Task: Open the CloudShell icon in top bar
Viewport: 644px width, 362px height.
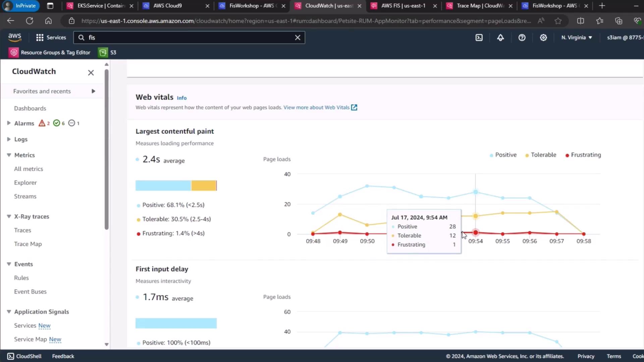Action: 479,38
